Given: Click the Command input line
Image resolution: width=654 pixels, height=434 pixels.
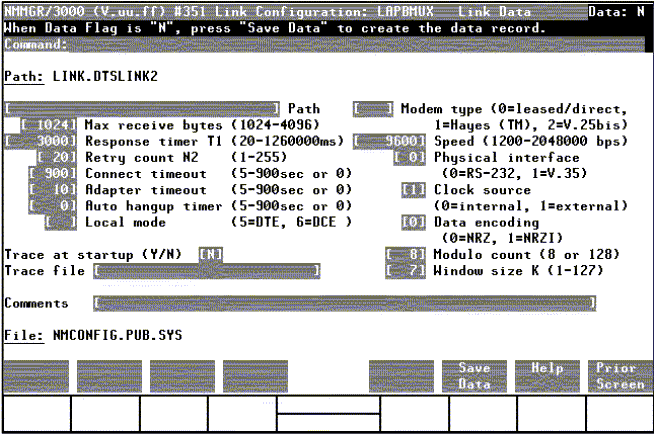Looking at the screenshot, I should click(357, 45).
